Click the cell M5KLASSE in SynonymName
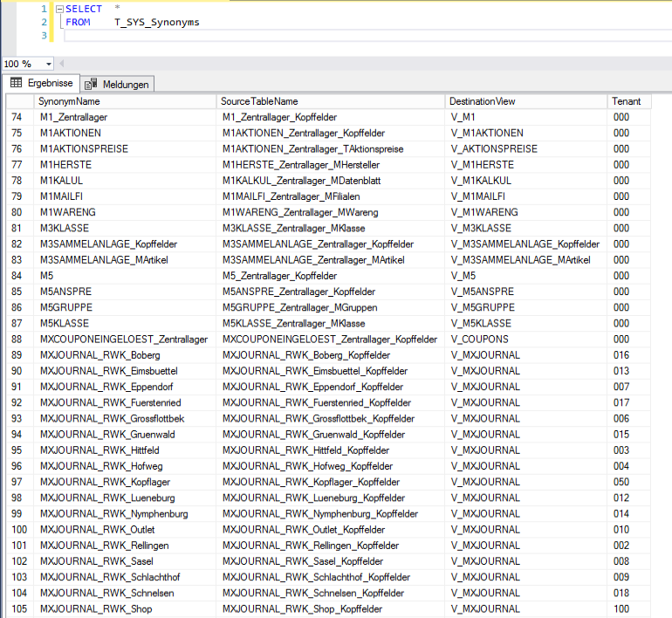This screenshot has height=618, width=672. point(125,323)
